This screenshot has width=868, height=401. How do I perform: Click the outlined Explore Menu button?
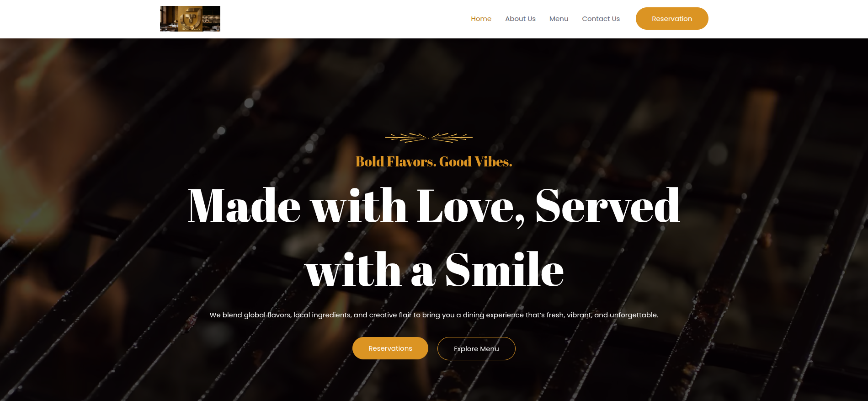click(476, 349)
